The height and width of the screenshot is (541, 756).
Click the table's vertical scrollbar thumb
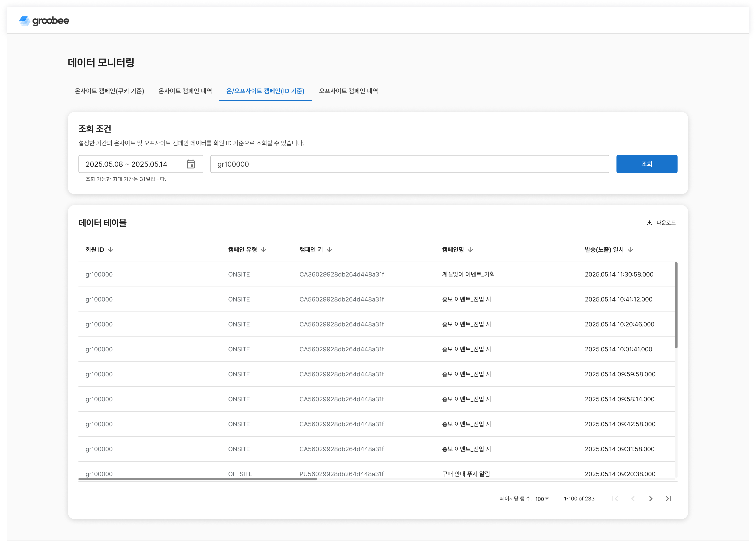coord(676,305)
